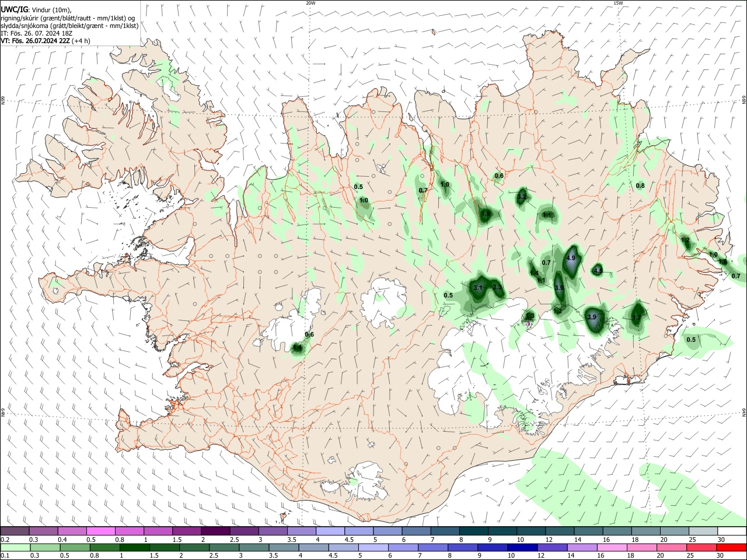Select the bright magenta 0.5–0.8 swatch in upper legend
This screenshot has width=747, height=560.
click(100, 531)
